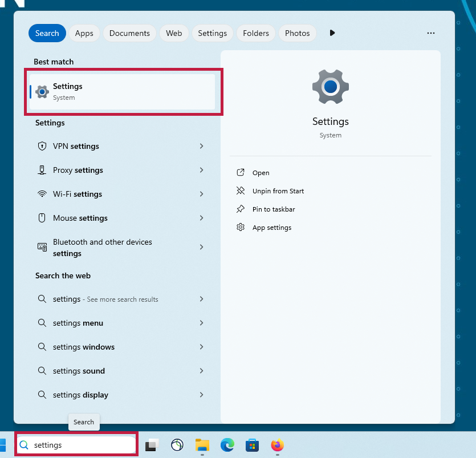
Task: Expand 'settings display' web result chevron
Action: 201,395
